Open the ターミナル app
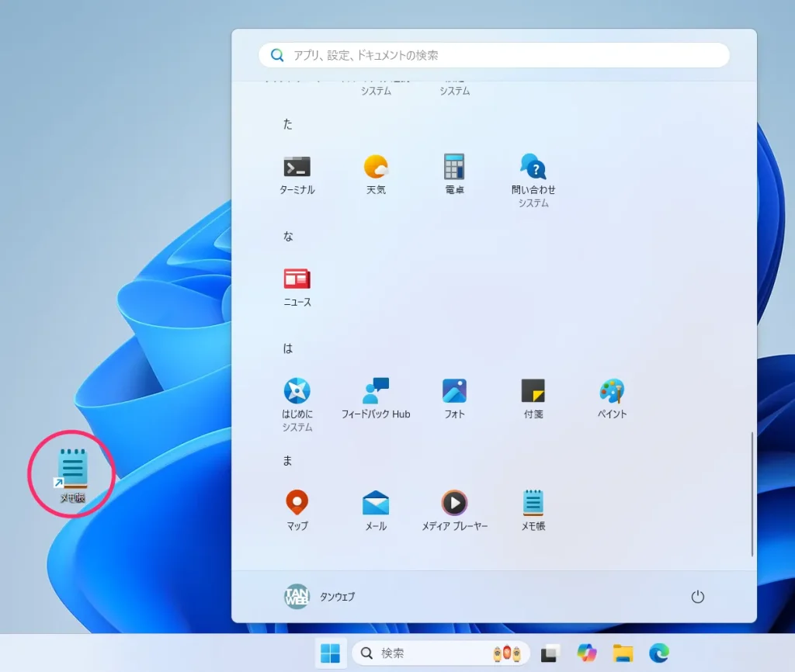The image size is (795, 672). click(297, 175)
